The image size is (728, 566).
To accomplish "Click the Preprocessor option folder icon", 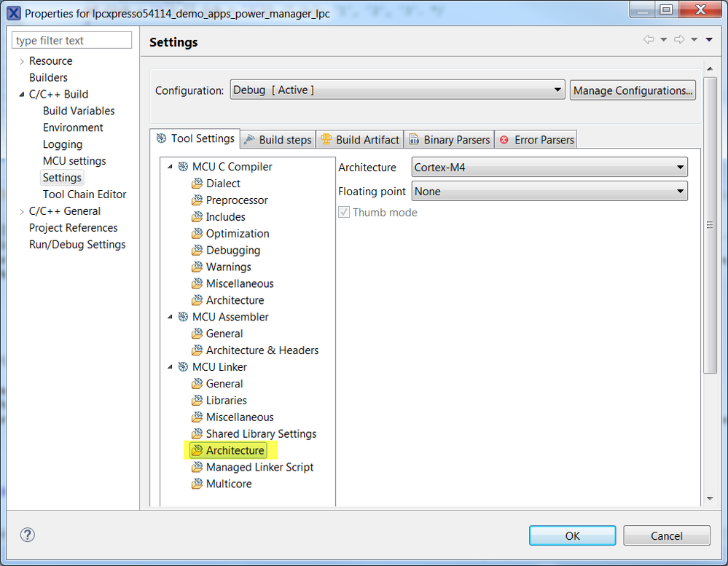I will tap(197, 200).
